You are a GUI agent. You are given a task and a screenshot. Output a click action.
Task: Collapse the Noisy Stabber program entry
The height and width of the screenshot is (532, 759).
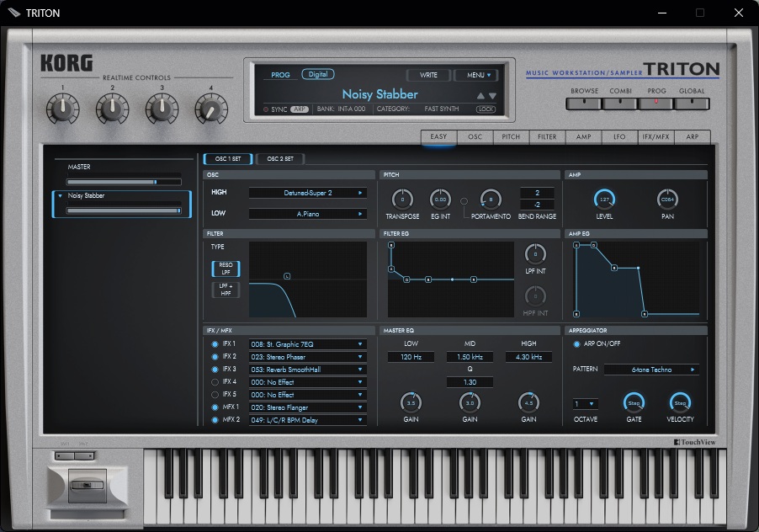60,195
